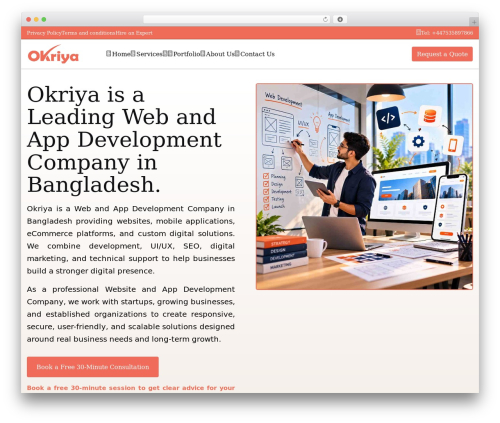Reload the page with the refresh icon

point(325,19)
